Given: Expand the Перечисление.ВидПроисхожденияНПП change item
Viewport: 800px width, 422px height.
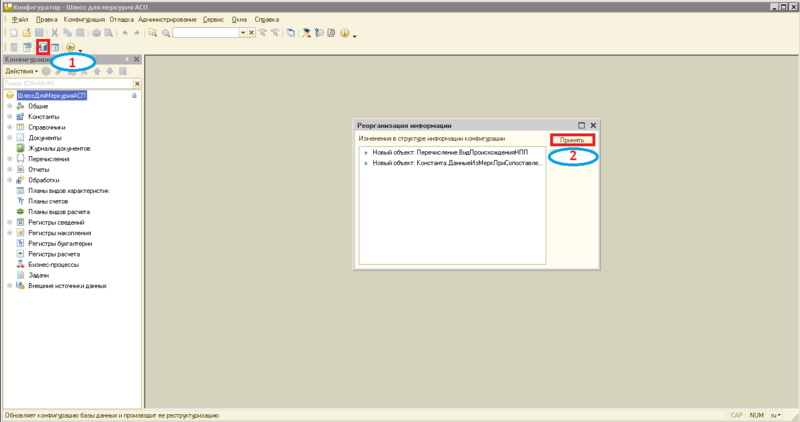Looking at the screenshot, I should tap(366, 151).
